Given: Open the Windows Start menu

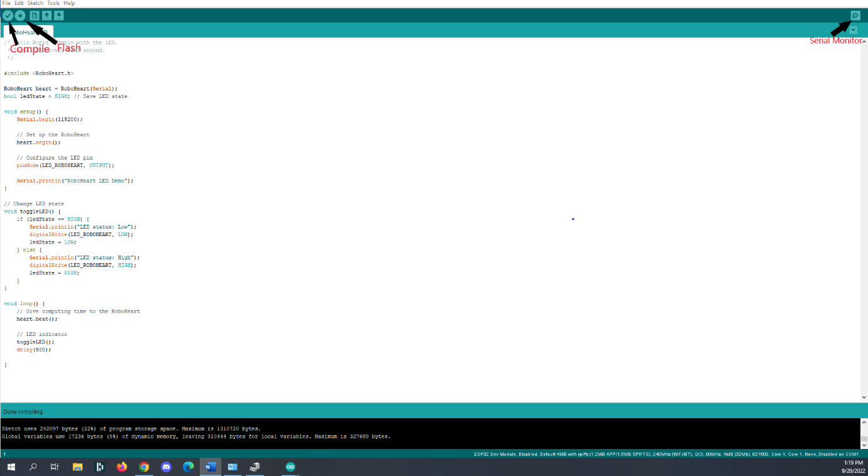Looking at the screenshot, I should 11,467.
